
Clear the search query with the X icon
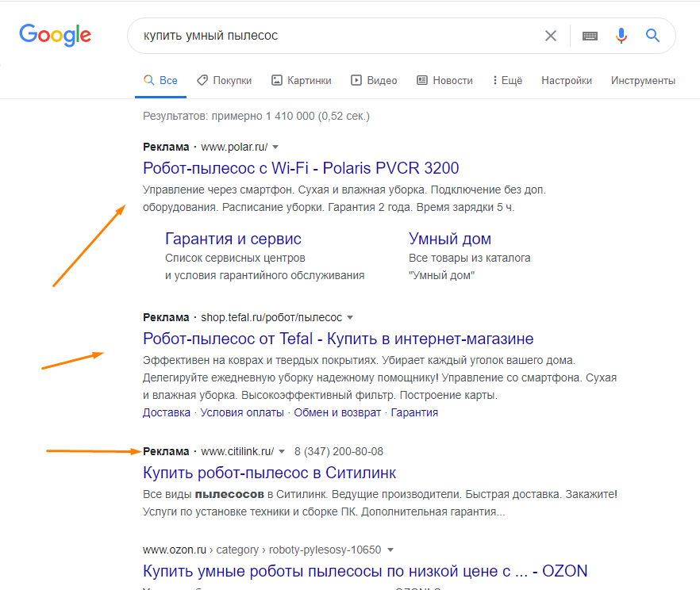(x=551, y=36)
